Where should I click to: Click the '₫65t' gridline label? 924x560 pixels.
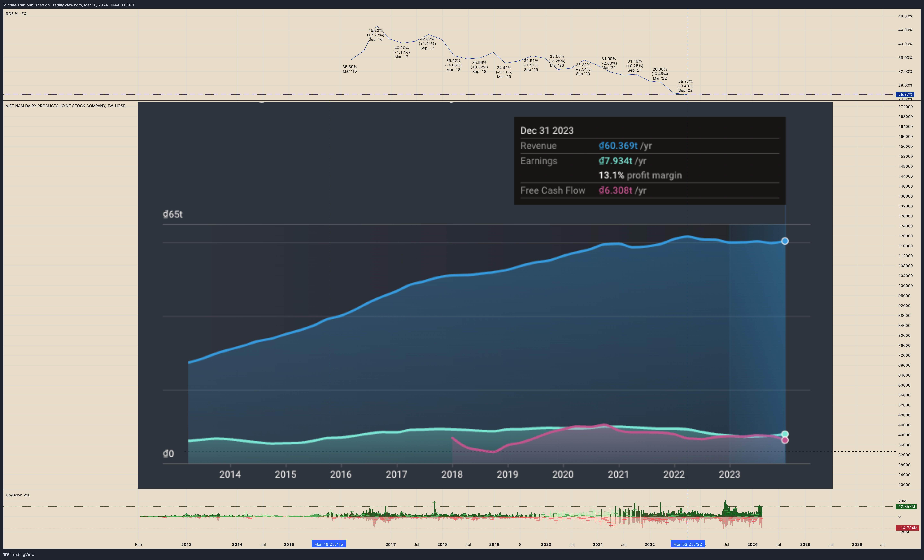click(173, 214)
